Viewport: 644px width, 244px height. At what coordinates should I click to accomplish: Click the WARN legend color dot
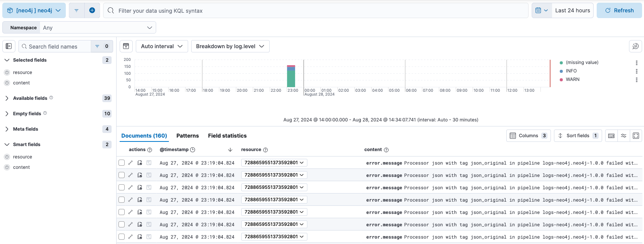point(561,79)
